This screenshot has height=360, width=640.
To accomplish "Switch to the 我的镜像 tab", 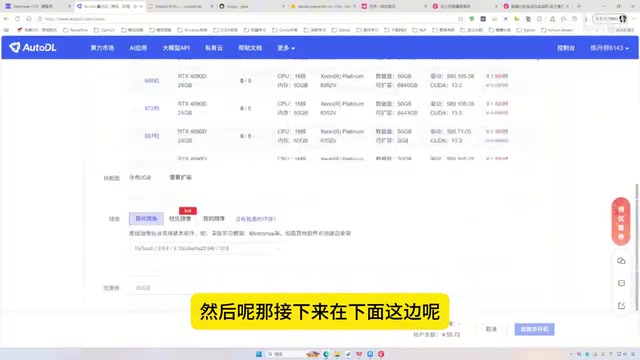I will pyautogui.click(x=214, y=219).
